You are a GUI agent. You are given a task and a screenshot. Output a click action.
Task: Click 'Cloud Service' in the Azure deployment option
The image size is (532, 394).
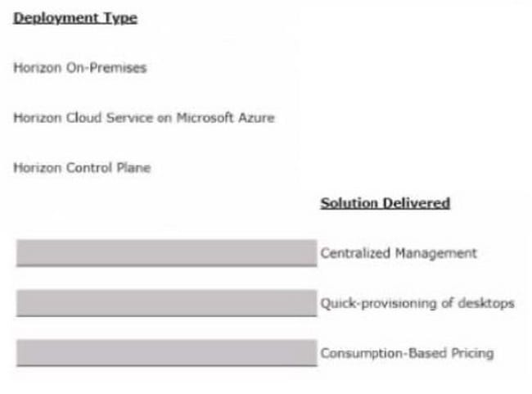[110, 117]
